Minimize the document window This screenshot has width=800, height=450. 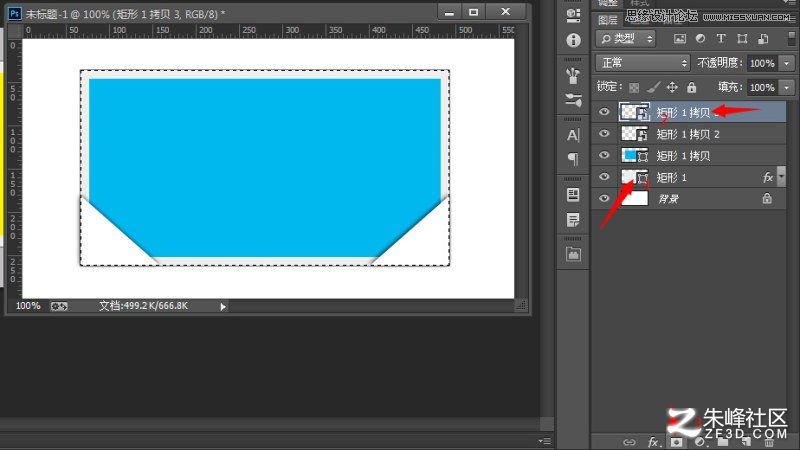tap(449, 12)
